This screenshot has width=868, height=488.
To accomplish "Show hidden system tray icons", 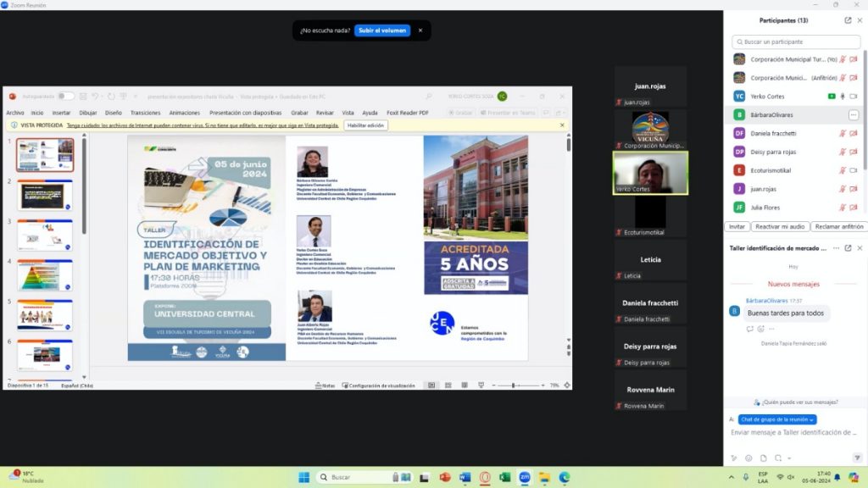I will click(x=732, y=478).
